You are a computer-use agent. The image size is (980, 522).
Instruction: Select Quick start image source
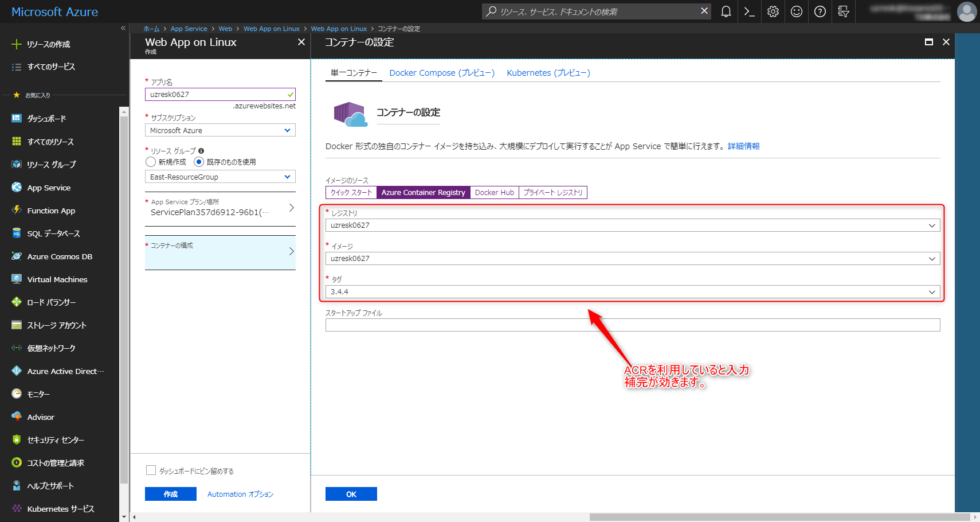[351, 193]
